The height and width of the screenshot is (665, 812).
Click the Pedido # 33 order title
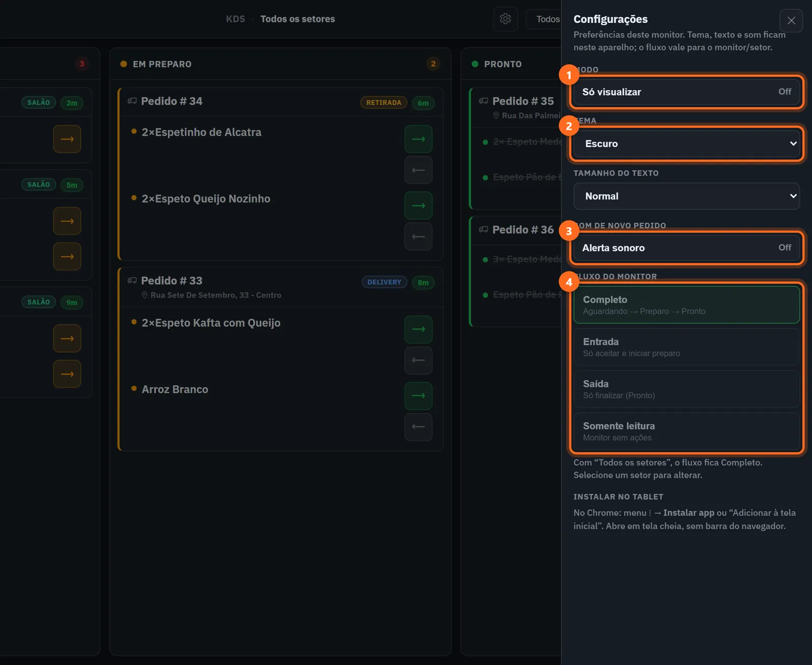point(172,281)
